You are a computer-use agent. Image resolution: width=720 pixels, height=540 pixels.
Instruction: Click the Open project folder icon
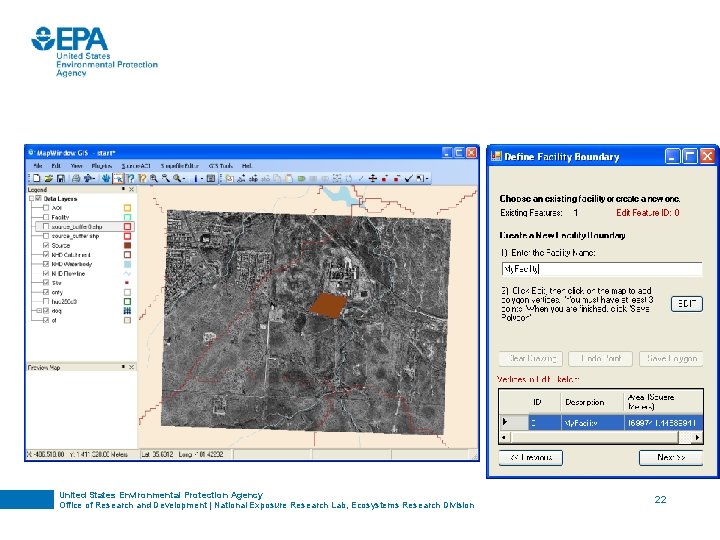pyautogui.click(x=48, y=178)
